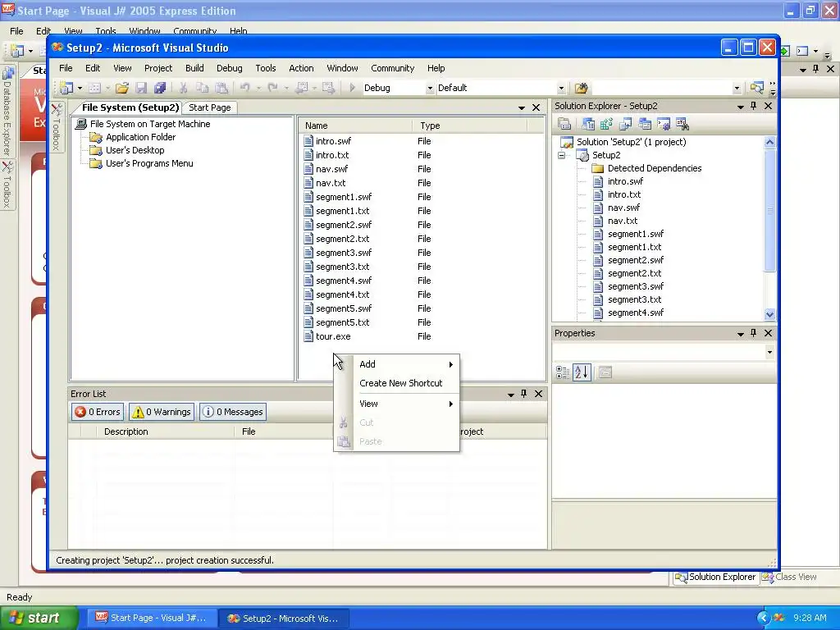
Task: Open the Toolbox side tab in Setup2 window
Action: pyautogui.click(x=57, y=127)
